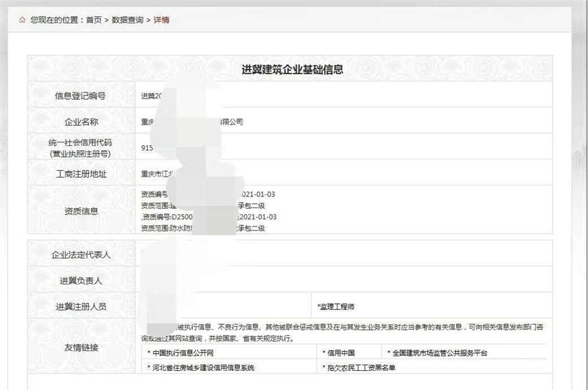Image resolution: width=588 pixels, height=390 pixels.
Task: Click the 监理工程师 entry
Action: pos(336,307)
